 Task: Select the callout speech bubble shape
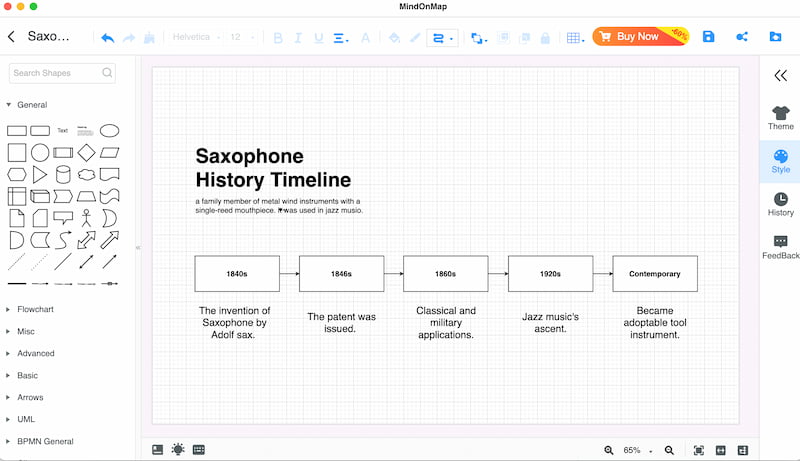[63, 218]
